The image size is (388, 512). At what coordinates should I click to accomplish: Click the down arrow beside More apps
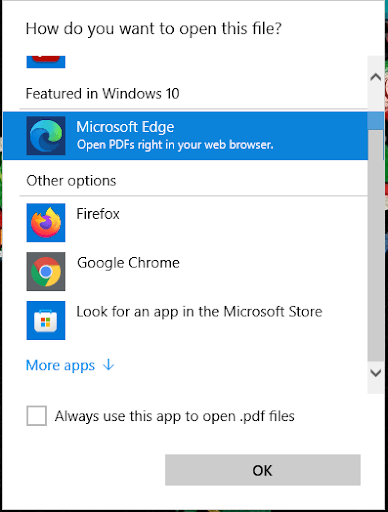point(109,365)
